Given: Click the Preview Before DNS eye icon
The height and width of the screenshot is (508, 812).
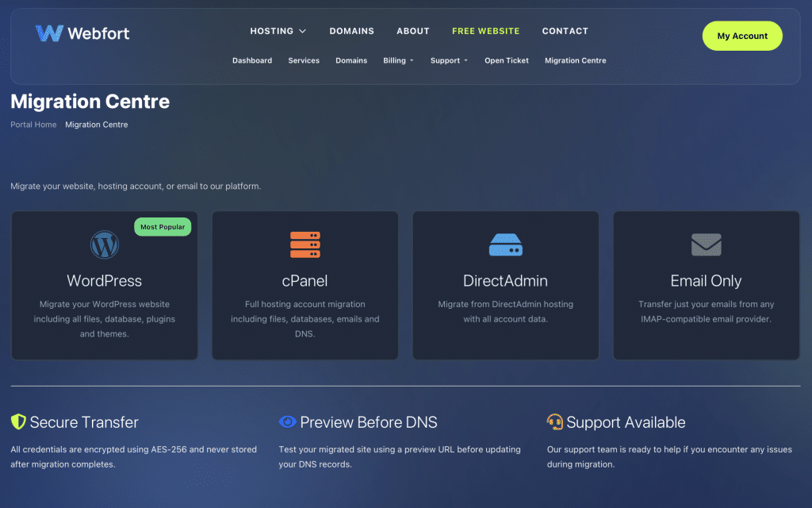Looking at the screenshot, I should pos(287,421).
